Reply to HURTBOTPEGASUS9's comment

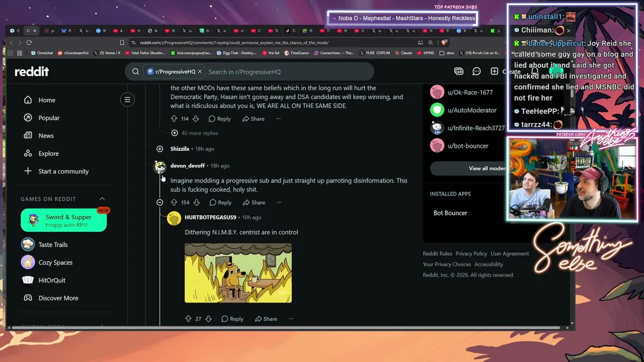point(232,319)
